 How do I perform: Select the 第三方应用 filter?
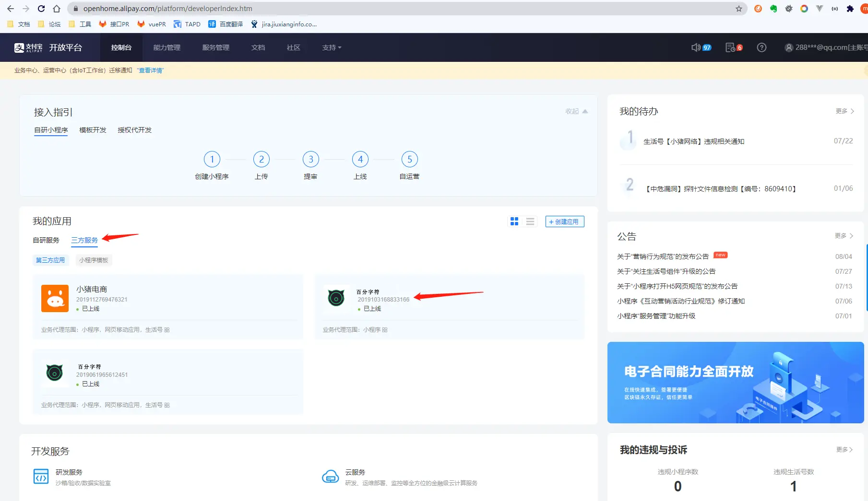(x=50, y=260)
